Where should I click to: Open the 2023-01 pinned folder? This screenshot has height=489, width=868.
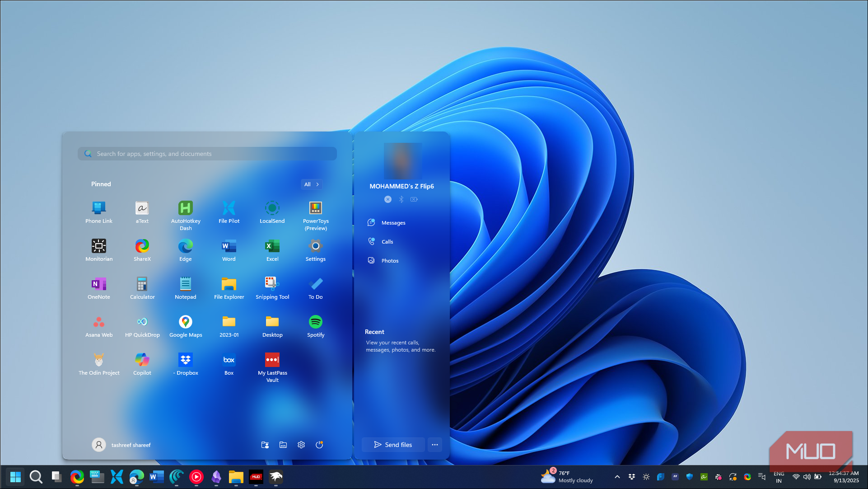pos(229,326)
